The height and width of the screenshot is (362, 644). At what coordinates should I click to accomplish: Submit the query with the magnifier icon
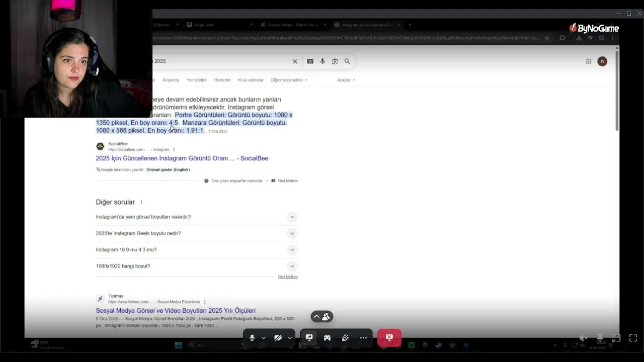click(x=347, y=61)
